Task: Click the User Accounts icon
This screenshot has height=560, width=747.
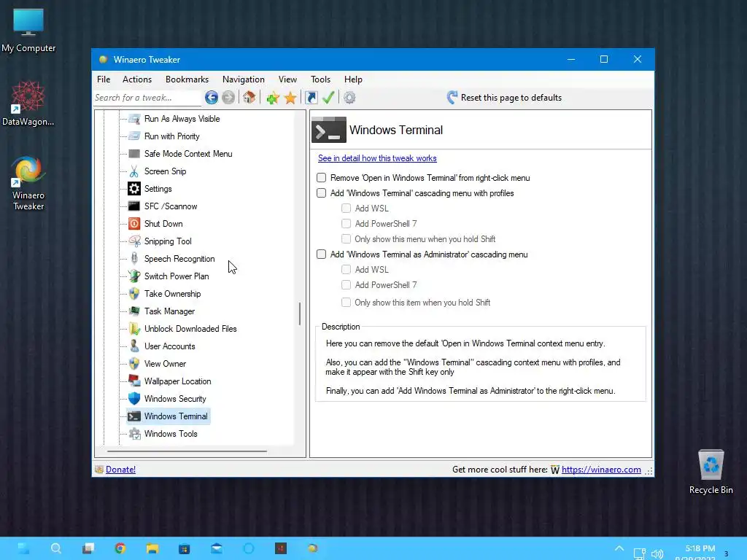Action: pyautogui.click(x=134, y=346)
